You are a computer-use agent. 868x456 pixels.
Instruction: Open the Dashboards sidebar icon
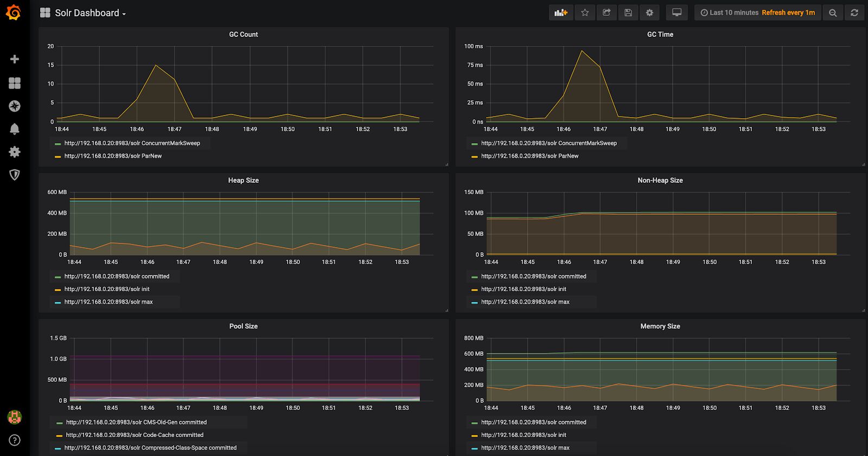(x=15, y=83)
